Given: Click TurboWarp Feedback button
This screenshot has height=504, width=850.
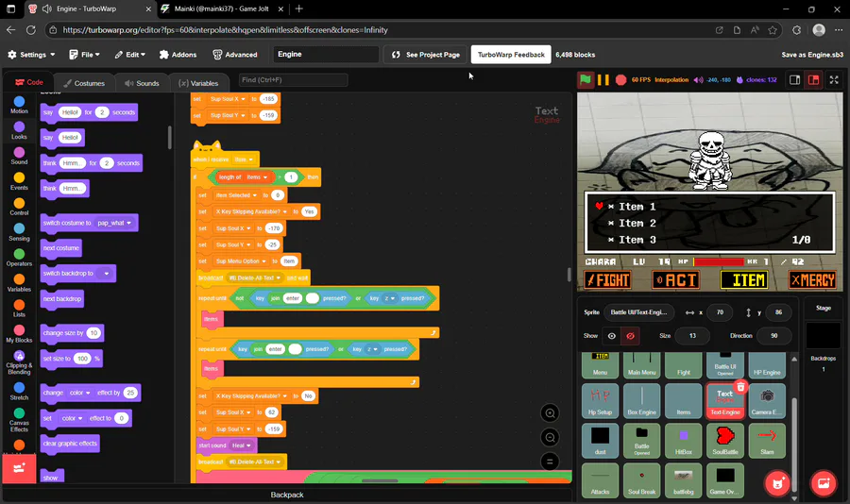Looking at the screenshot, I should click(x=511, y=54).
